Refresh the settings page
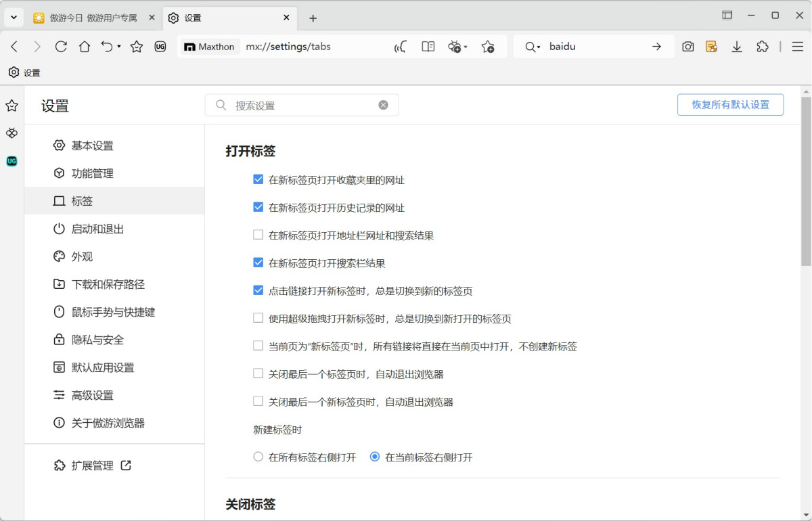Viewport: 812px width, 521px height. (61, 46)
